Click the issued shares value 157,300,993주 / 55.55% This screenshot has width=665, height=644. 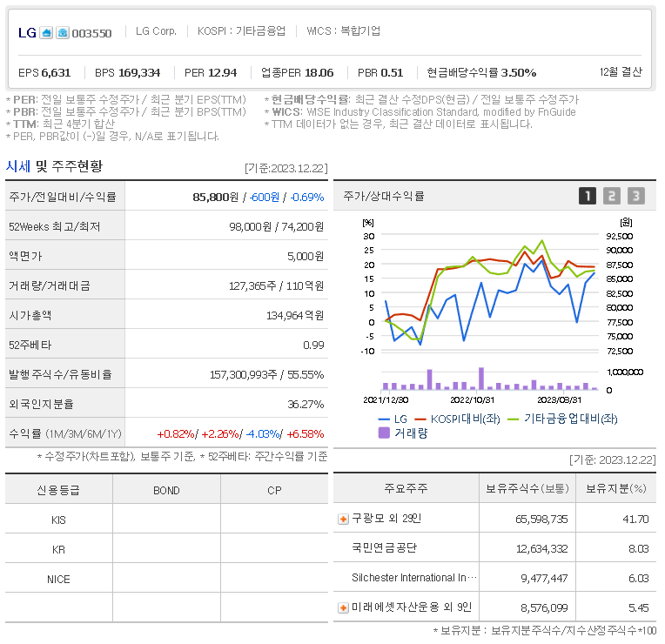(266, 375)
